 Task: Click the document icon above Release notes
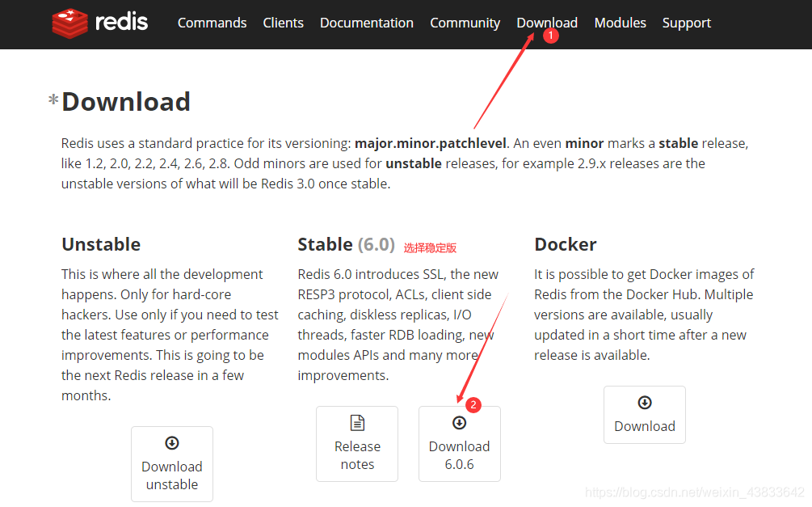pyautogui.click(x=357, y=423)
